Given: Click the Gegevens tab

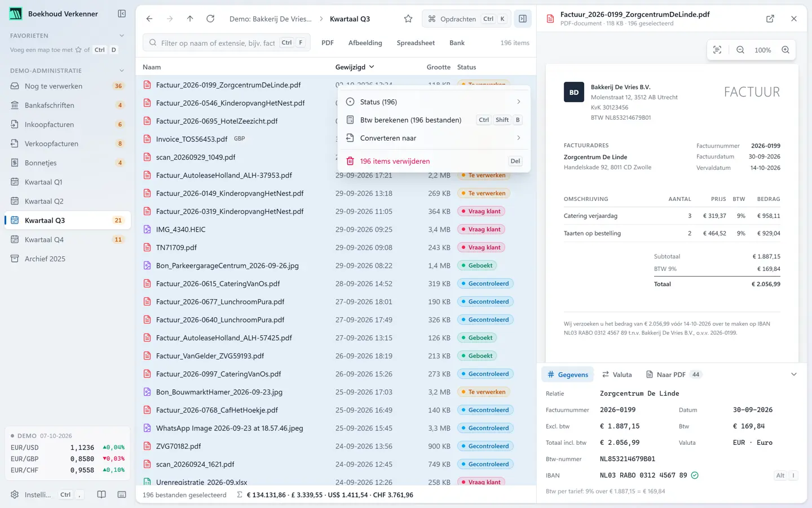Looking at the screenshot, I should pyautogui.click(x=568, y=374).
